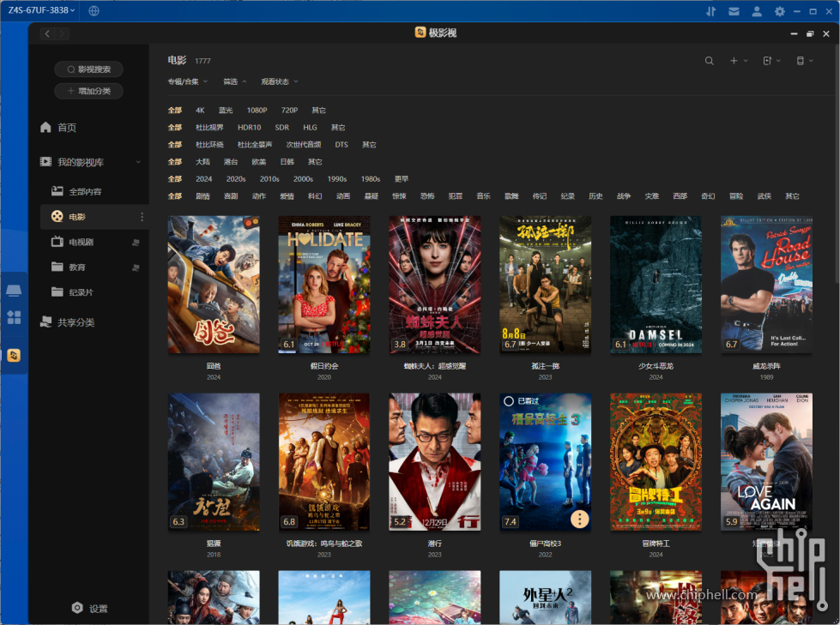Open the user account icon in top bar
Image resolution: width=840 pixels, height=625 pixels.
click(x=757, y=11)
